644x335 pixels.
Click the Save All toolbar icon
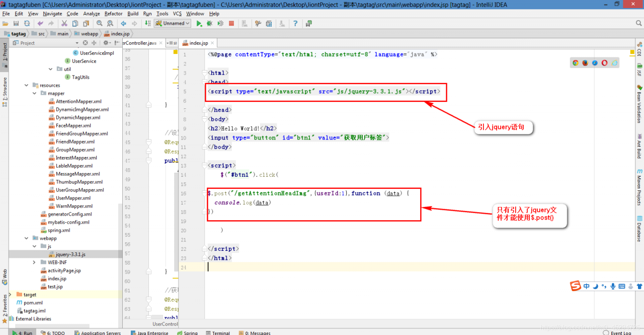pyautogui.click(x=16, y=23)
